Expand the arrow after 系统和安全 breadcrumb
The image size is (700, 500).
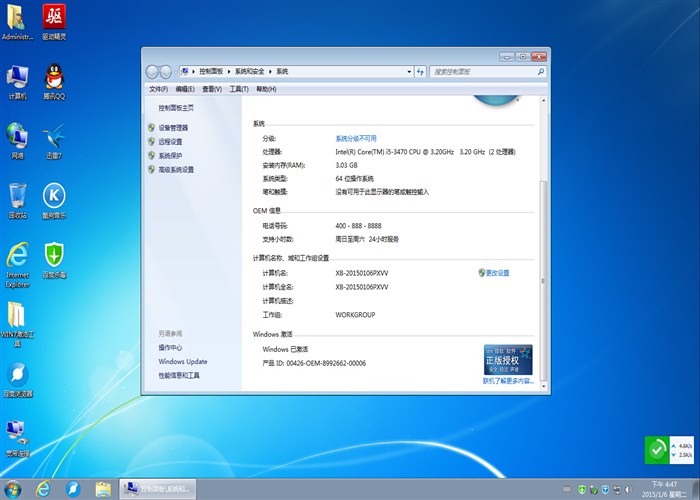270,72
